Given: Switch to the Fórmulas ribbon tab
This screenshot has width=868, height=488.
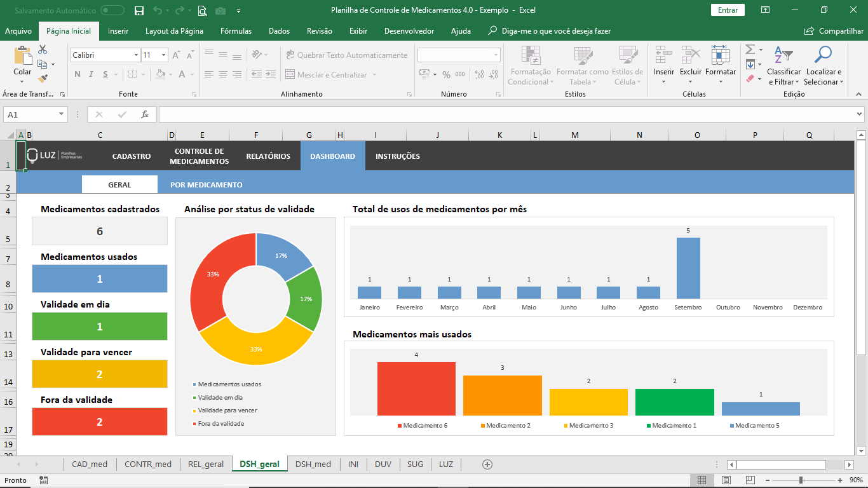Looking at the screenshot, I should coord(235,30).
